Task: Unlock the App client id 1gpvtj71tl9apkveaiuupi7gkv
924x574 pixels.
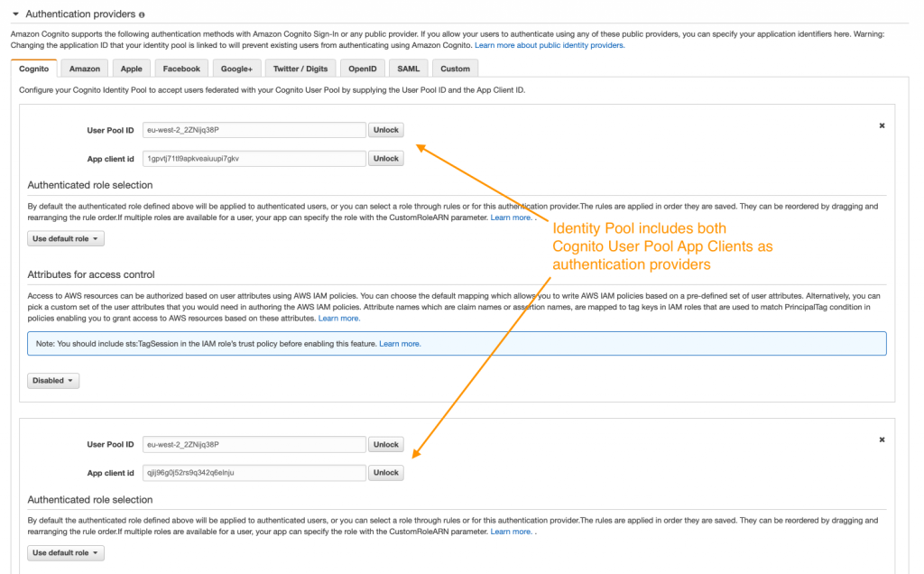Action: pos(386,159)
